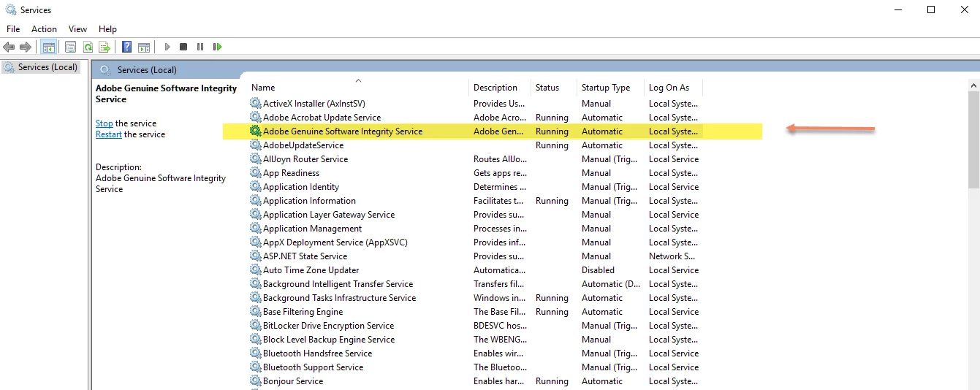Open Help via blue question mark icon

[x=127, y=47]
